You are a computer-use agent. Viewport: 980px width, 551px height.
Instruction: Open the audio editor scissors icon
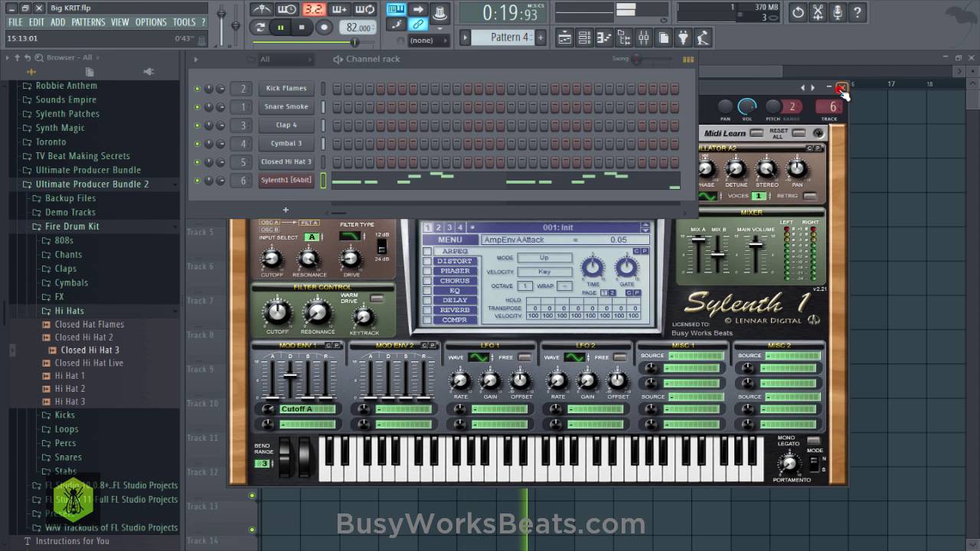coord(818,12)
